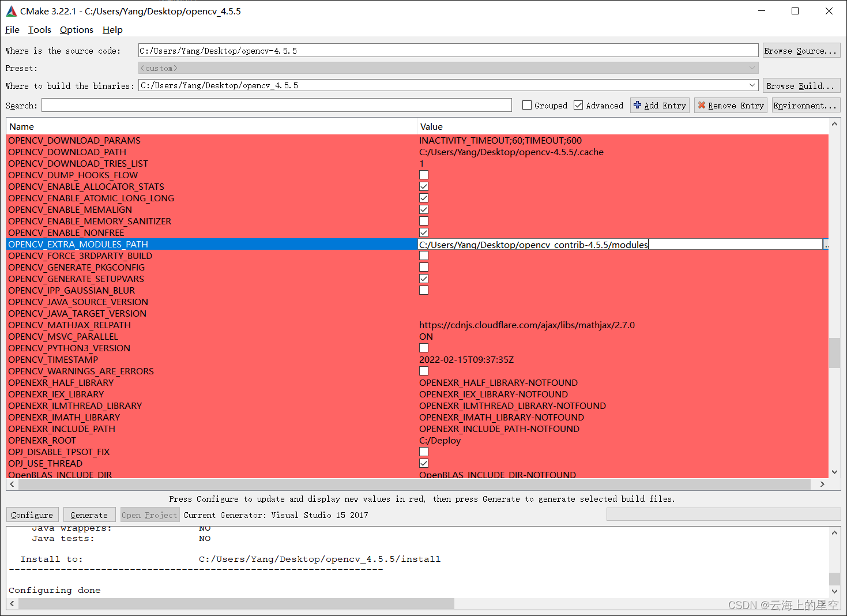Uncheck the OPJ_USE_THREAD checkbox
The height and width of the screenshot is (616, 847).
(x=424, y=463)
